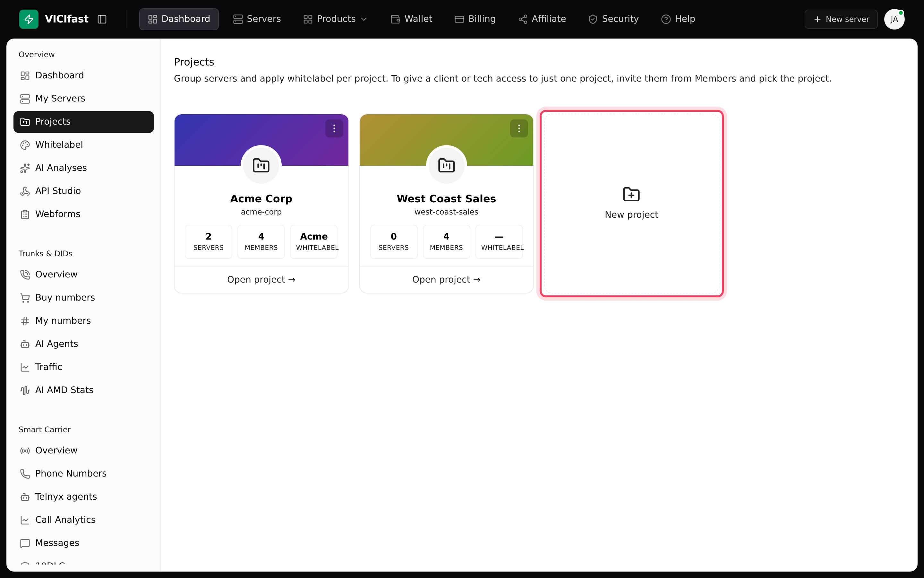The width and height of the screenshot is (924, 578).
Task: Click the New server button
Action: click(x=841, y=19)
